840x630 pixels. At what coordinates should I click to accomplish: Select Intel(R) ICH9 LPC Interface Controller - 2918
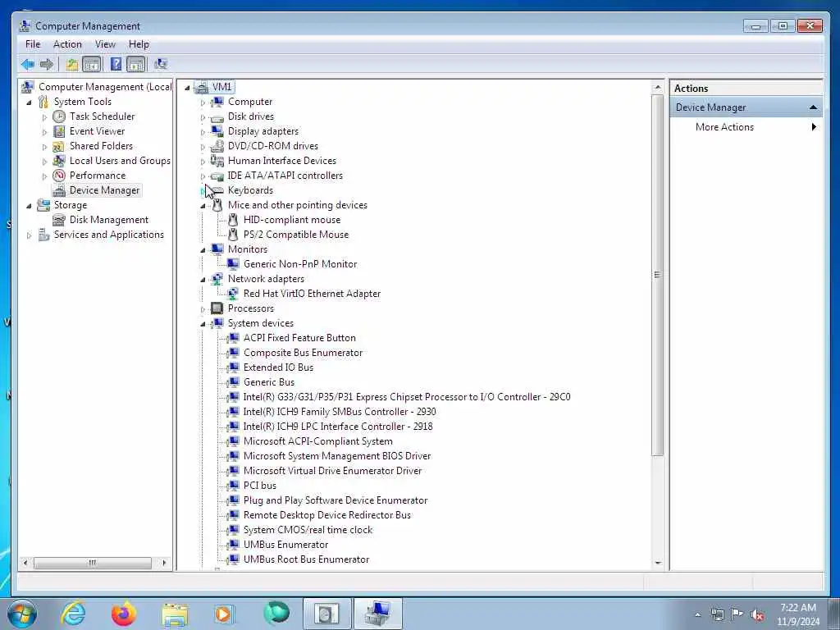pyautogui.click(x=338, y=427)
